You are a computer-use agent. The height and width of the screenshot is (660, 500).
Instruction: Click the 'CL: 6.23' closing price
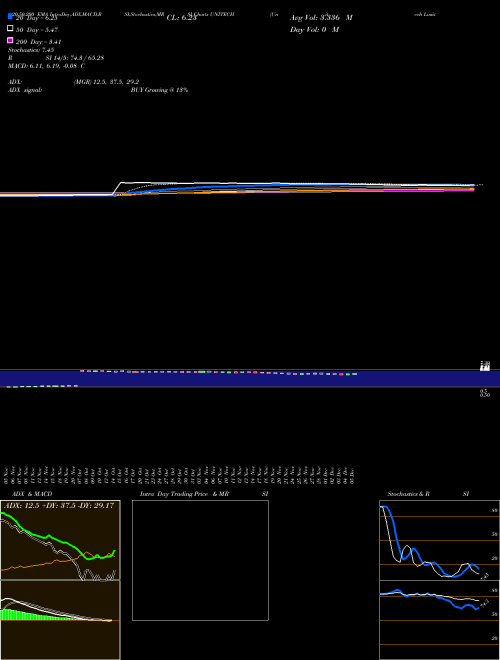181,18
